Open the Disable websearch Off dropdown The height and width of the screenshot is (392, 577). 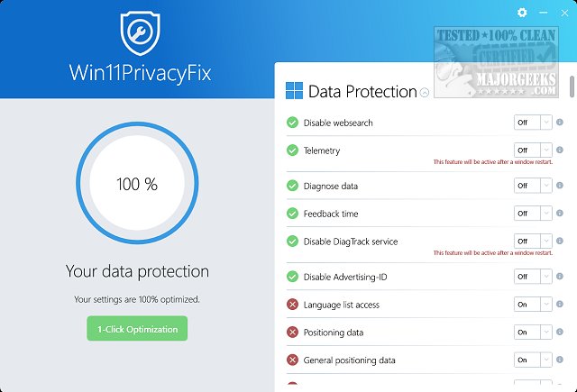pyautogui.click(x=532, y=123)
